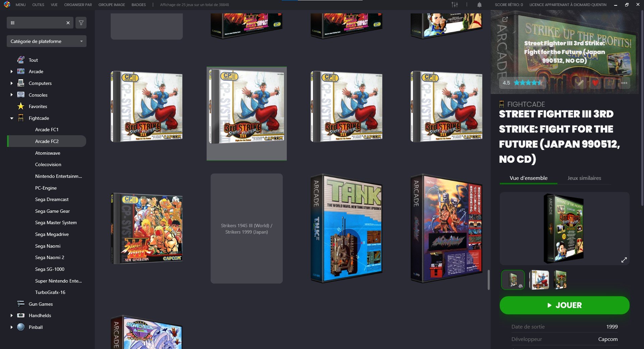The width and height of the screenshot is (644, 349).
Task: Click the 4.5 star rating bar
Action: tap(522, 83)
